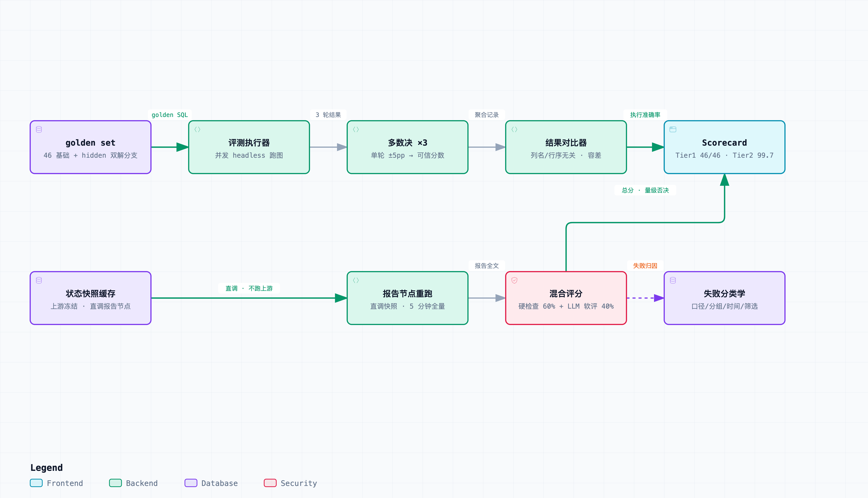
Task: Click the 直调 · 不跑上游 edge label
Action: point(249,289)
